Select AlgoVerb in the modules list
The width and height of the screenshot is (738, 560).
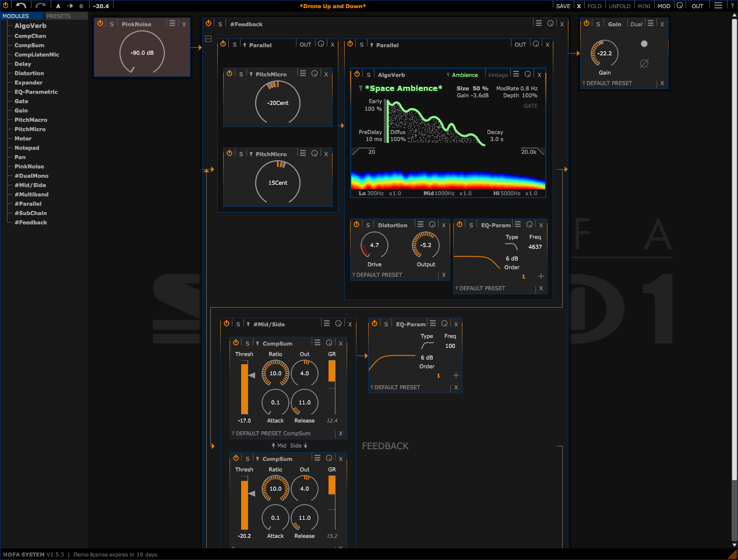[x=30, y=26]
